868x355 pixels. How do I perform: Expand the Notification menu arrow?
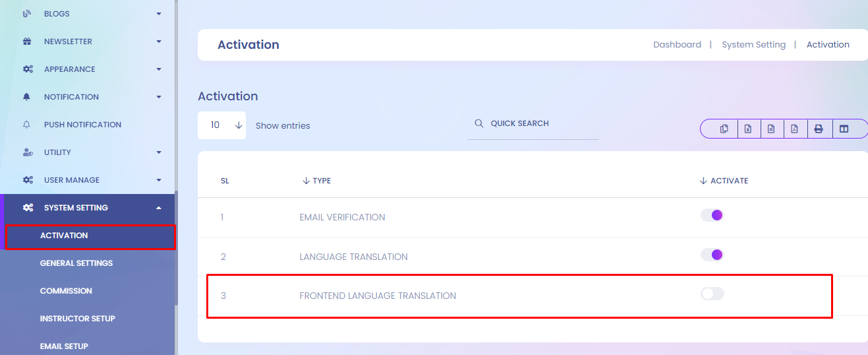159,97
